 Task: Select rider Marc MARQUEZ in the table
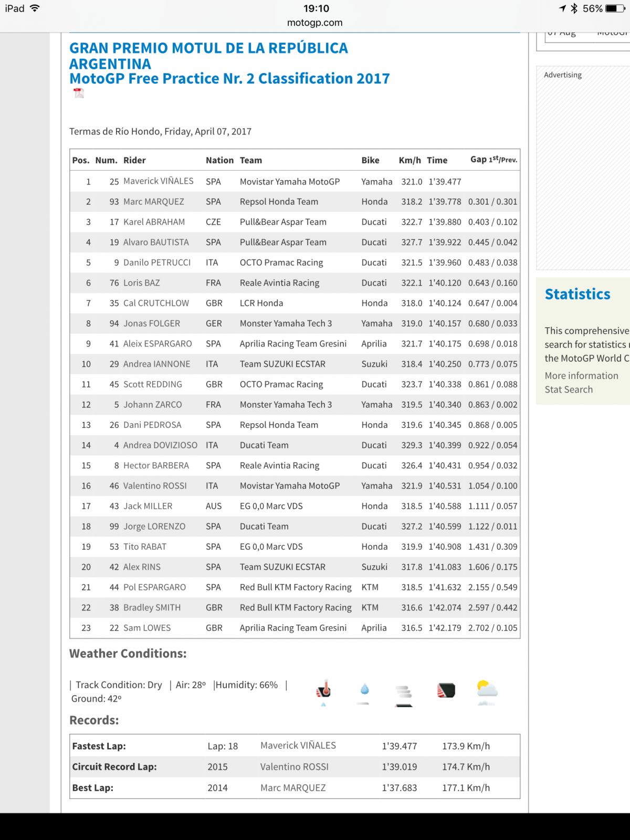153,202
